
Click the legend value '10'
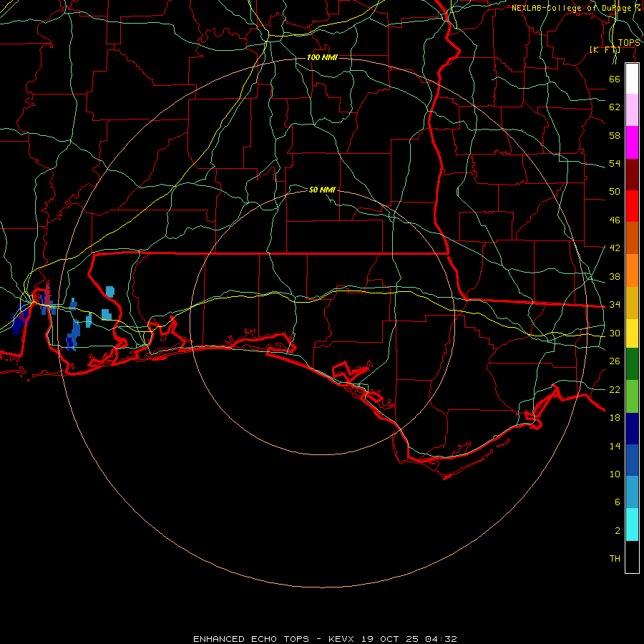click(x=615, y=474)
